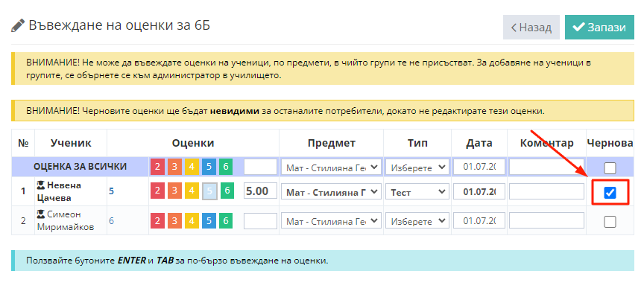Give Симеон Миримайков a grade 6

pyautogui.click(x=226, y=221)
